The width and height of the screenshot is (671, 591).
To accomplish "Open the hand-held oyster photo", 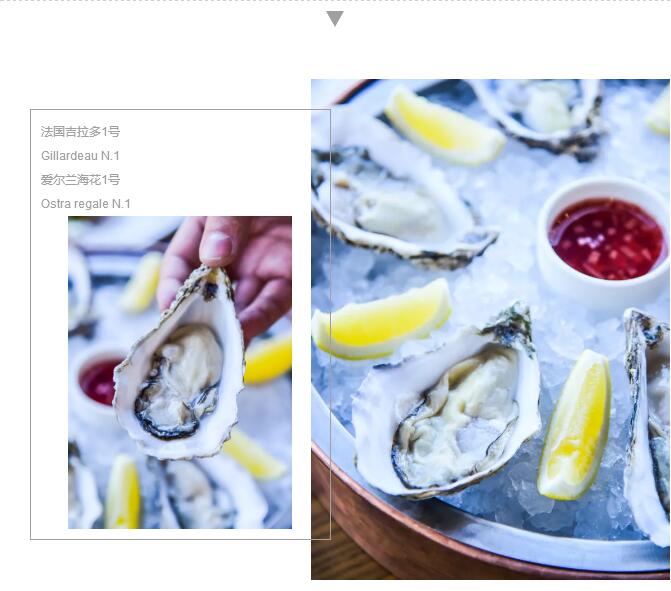I will [x=180, y=372].
